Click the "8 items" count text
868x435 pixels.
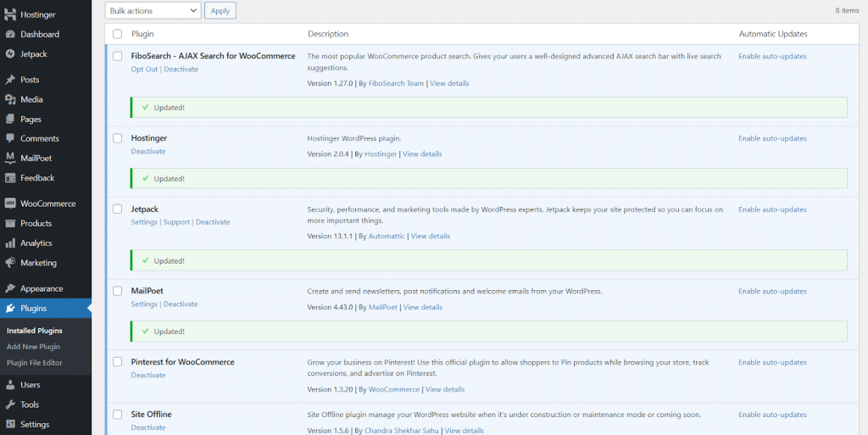click(847, 10)
